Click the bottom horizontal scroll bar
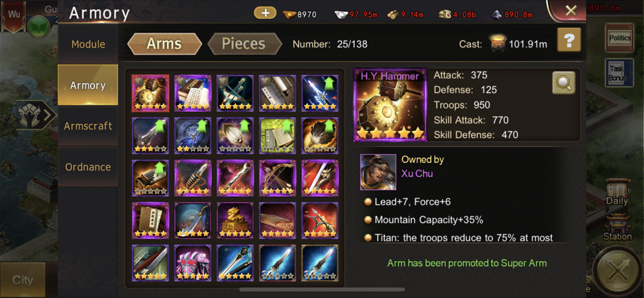Viewport: 644px width, 298px height. pyautogui.click(x=322, y=290)
